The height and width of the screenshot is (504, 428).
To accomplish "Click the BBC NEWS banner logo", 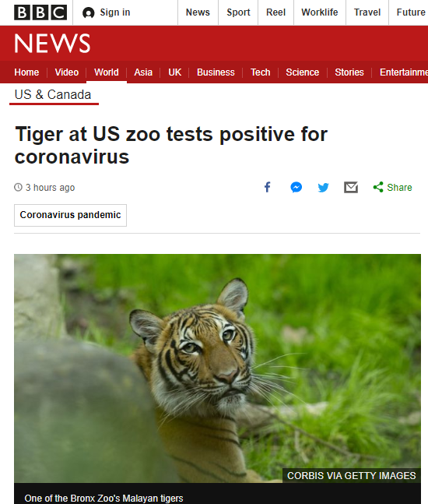I will click(x=52, y=43).
